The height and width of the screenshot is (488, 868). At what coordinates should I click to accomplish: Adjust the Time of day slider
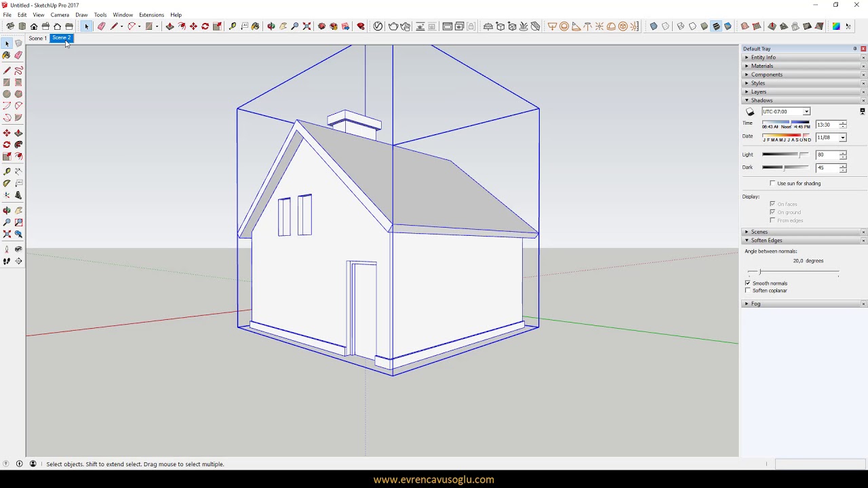pyautogui.click(x=786, y=123)
